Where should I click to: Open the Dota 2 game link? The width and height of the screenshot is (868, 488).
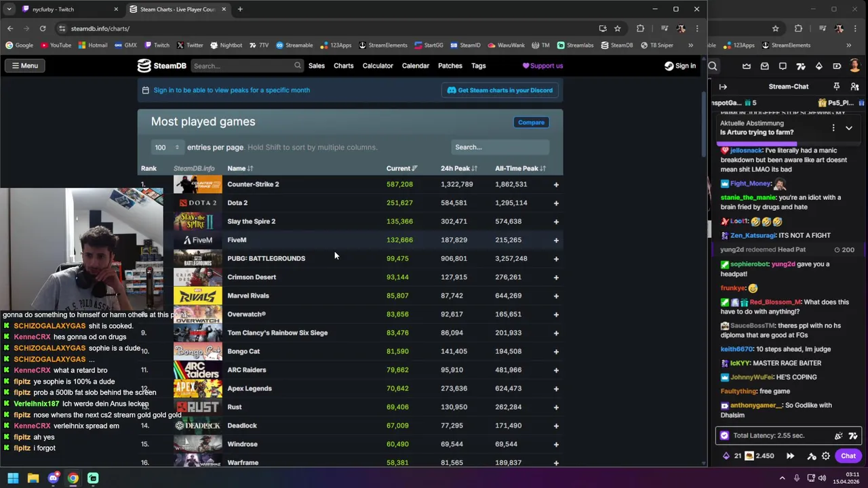237,203
